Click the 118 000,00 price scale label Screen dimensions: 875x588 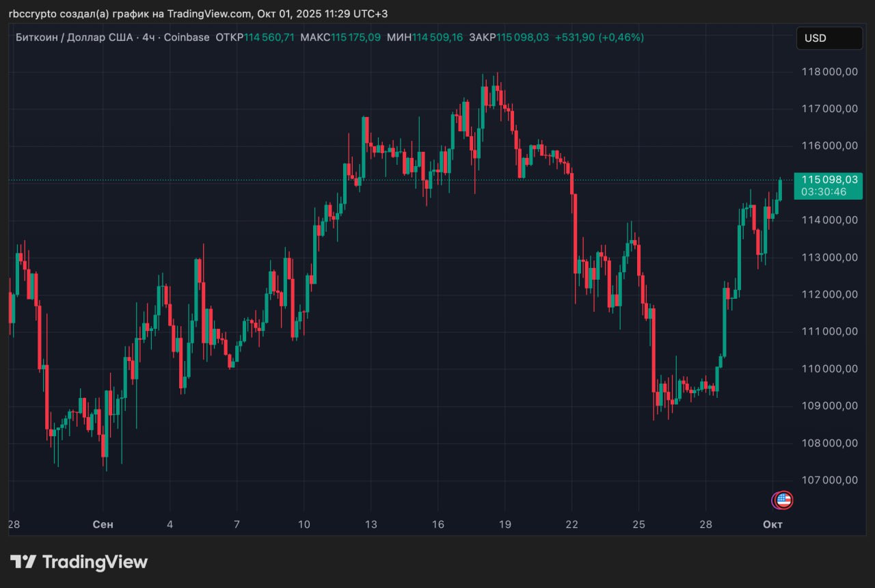[x=829, y=71]
